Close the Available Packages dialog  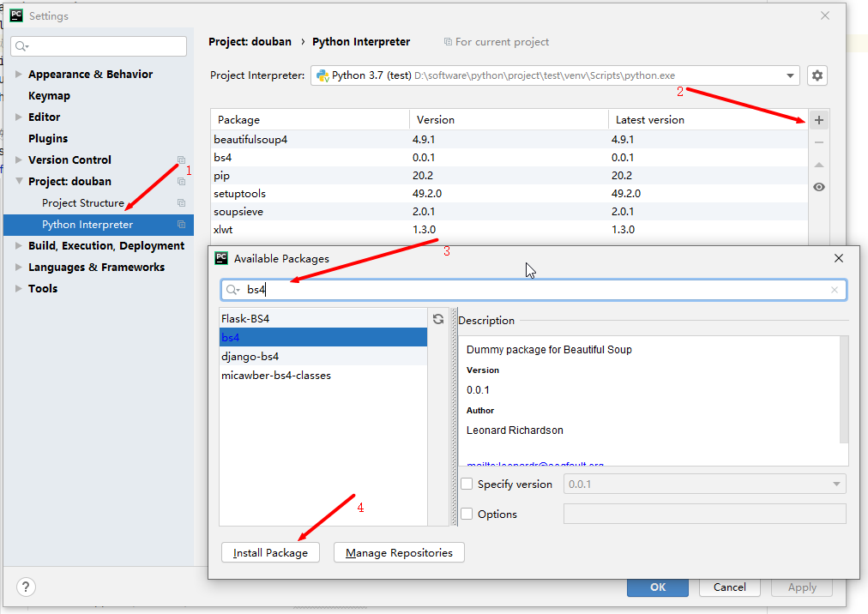tap(839, 259)
